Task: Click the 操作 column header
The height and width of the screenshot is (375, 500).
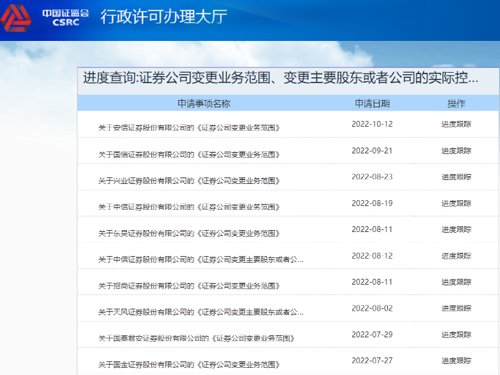Action: pos(456,104)
